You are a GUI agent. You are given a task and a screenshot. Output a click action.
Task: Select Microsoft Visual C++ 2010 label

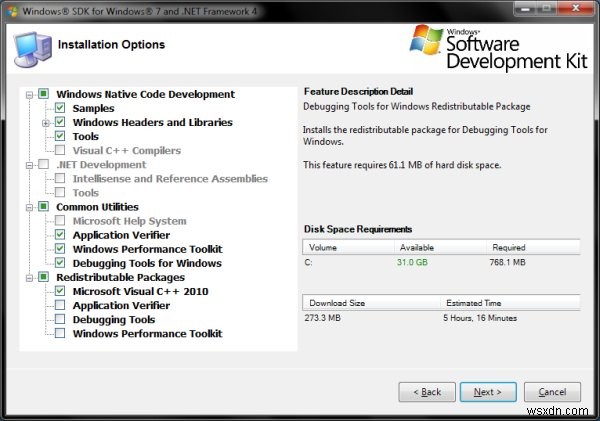pyautogui.click(x=140, y=291)
